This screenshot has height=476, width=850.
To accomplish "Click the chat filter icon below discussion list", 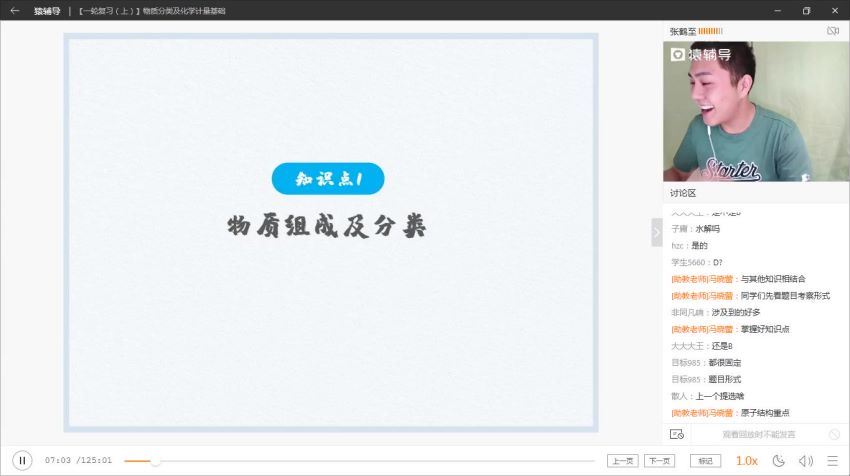I will 677,434.
